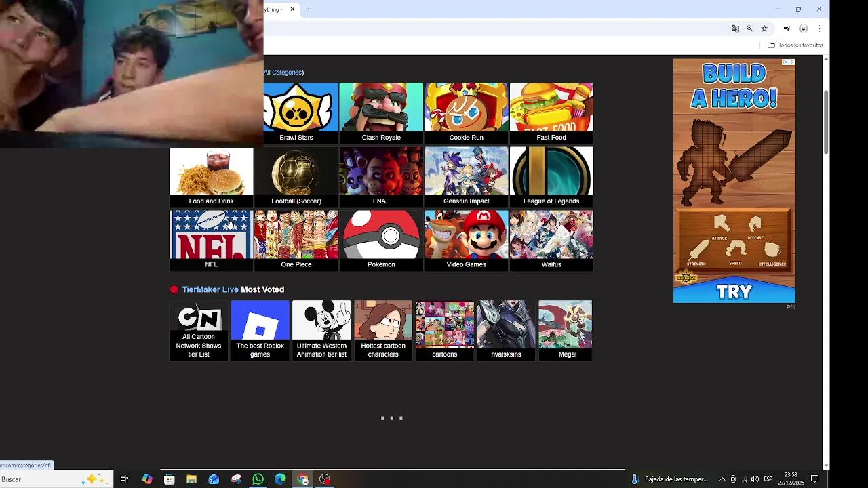The height and width of the screenshot is (488, 868).
Task: Open Microsoft Store from the taskbar
Action: (170, 479)
